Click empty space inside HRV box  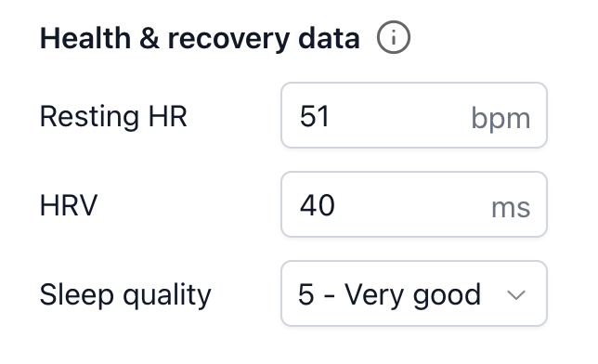tap(412, 204)
